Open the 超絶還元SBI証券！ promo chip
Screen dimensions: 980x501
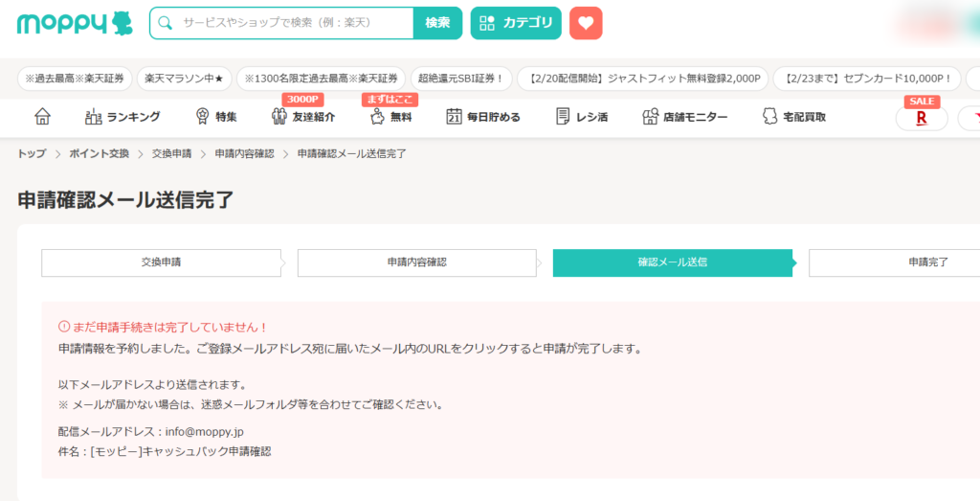[x=461, y=79]
